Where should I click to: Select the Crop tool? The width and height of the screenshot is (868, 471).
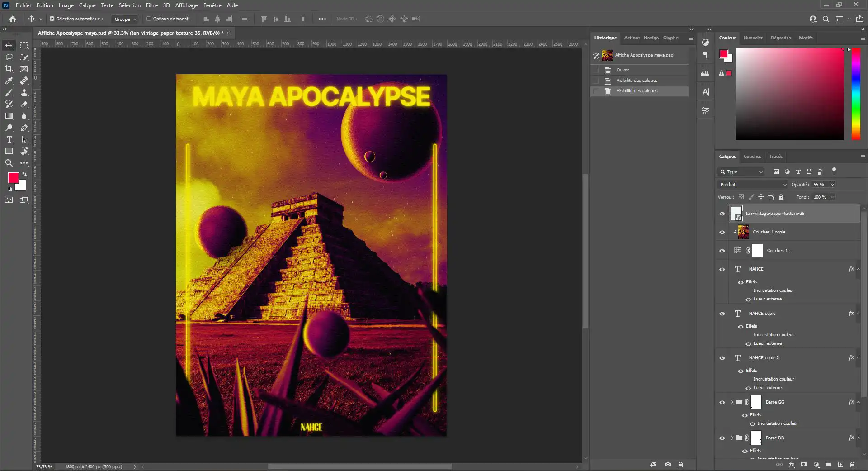coord(9,69)
